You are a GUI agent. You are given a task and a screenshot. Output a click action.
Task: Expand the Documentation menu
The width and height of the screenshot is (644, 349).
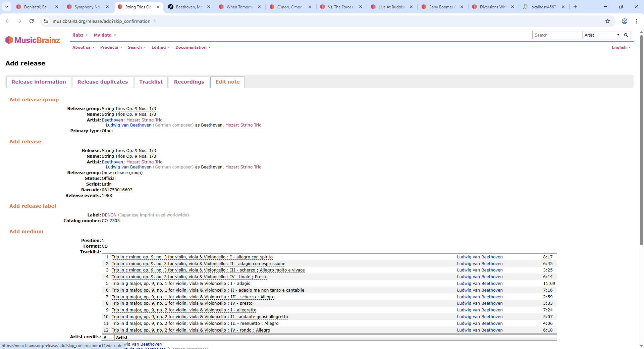click(193, 47)
